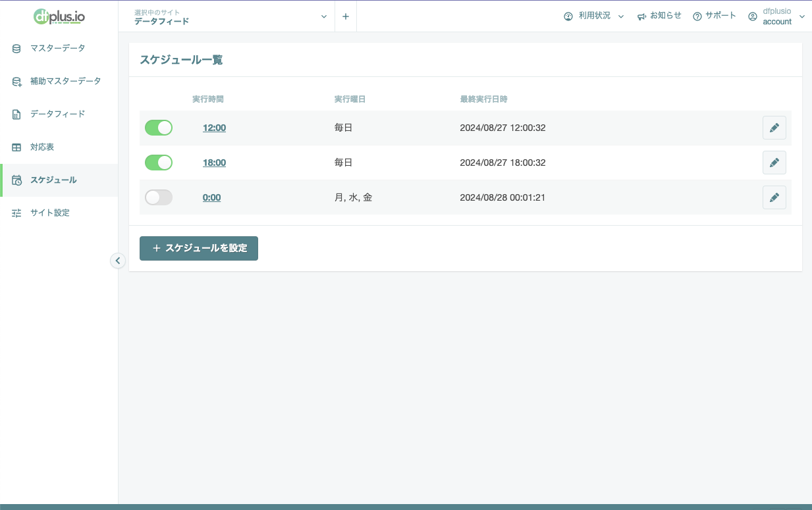Edit the 12:00 schedule with pencil icon
The height and width of the screenshot is (510, 812).
click(774, 128)
